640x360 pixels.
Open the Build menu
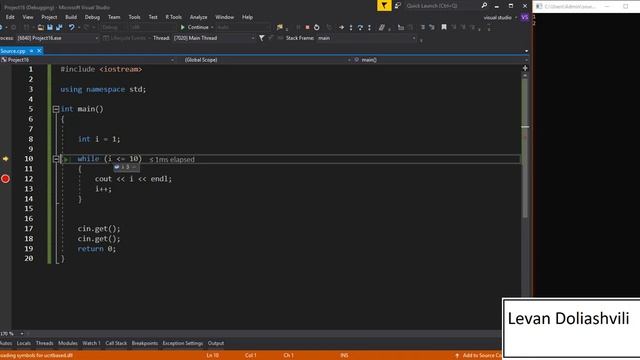pos(71,17)
